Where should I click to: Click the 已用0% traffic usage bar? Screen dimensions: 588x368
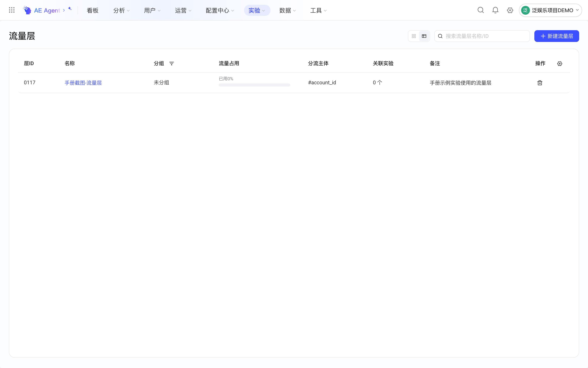click(x=254, y=85)
